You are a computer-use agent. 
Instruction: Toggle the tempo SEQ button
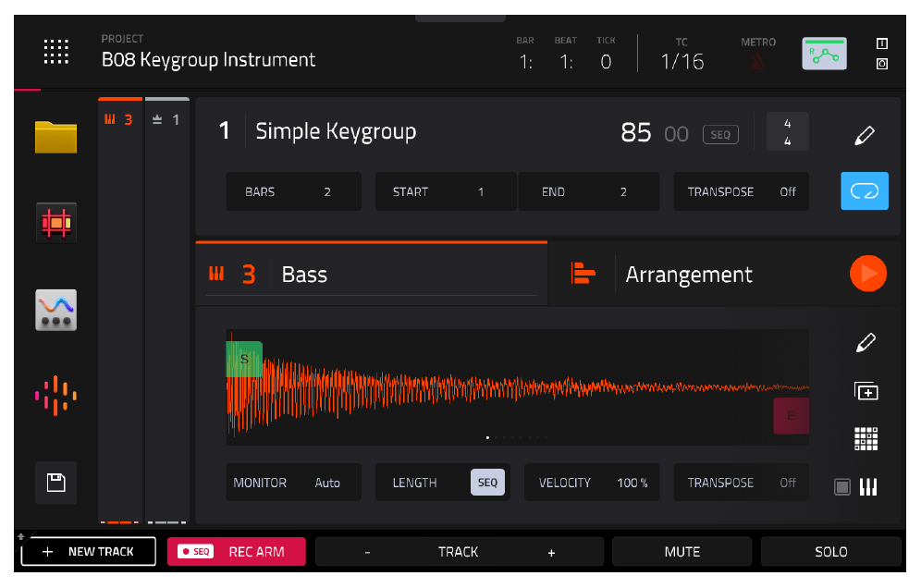point(720,134)
